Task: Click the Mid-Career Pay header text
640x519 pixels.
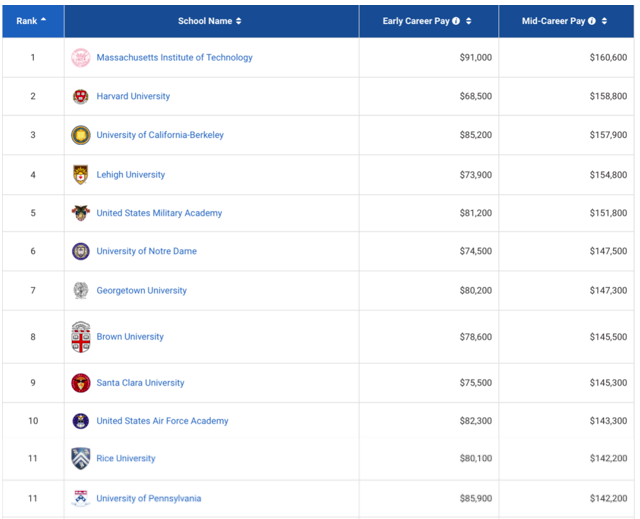Action: click(553, 21)
